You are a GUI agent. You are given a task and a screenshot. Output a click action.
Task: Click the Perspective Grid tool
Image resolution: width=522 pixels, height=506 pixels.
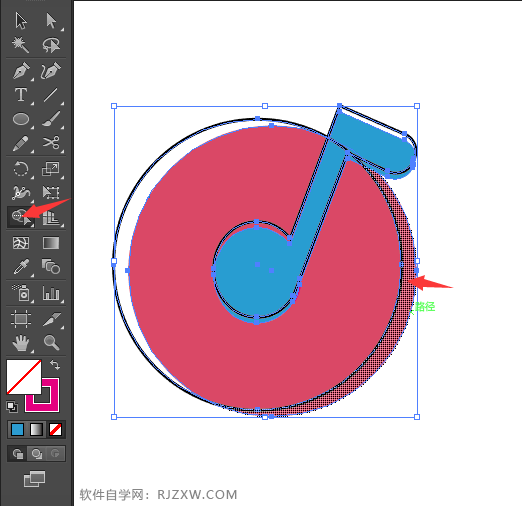click(x=51, y=217)
